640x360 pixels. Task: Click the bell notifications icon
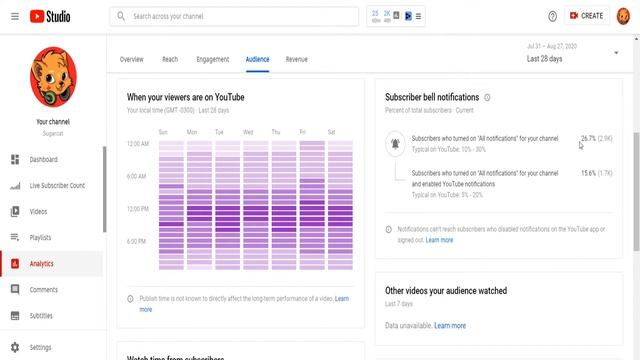point(395,144)
